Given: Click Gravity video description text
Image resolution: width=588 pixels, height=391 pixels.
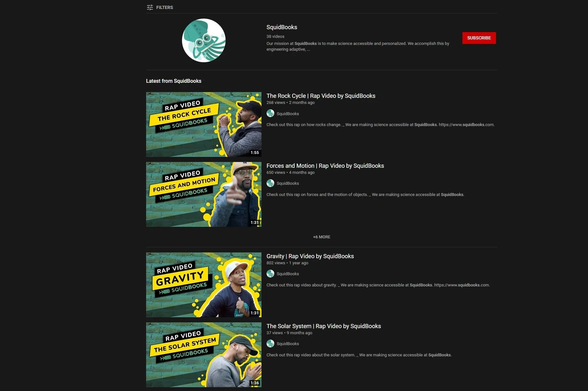Looking at the screenshot, I should (x=378, y=285).
